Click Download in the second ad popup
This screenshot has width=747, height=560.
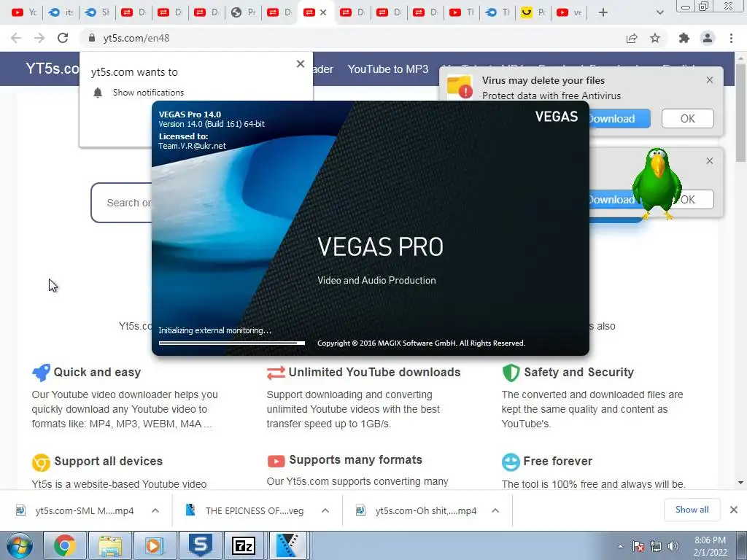[x=612, y=200]
